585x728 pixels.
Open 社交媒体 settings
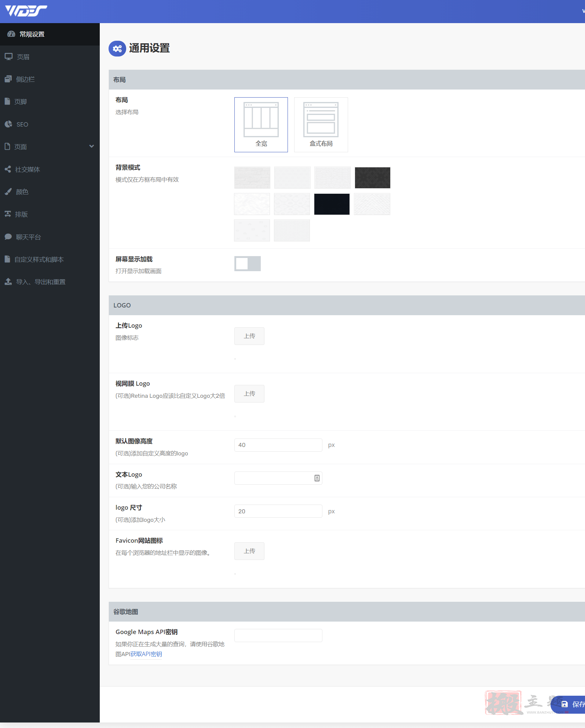point(50,169)
